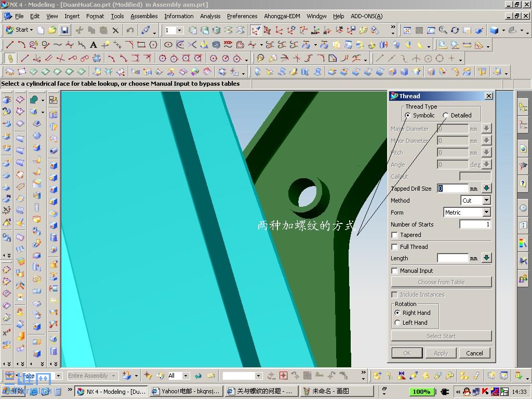Expand the Length options arrow
Screen dimensions: 532x399
[486, 258]
